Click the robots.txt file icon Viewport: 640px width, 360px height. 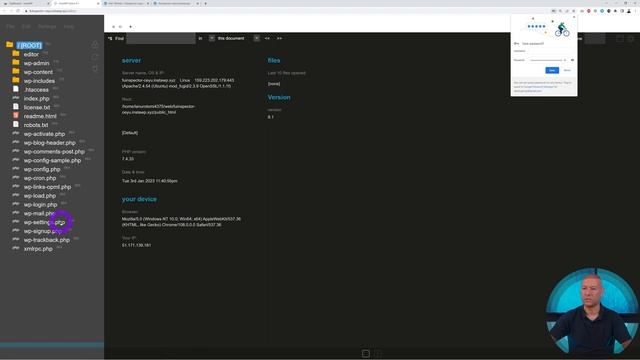point(16,124)
